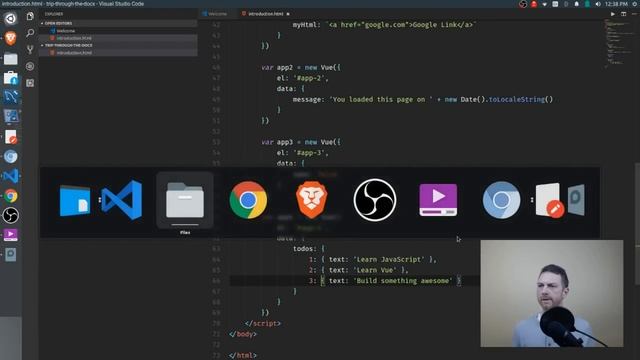This screenshot has width=640, height=360.
Task: Open the volume control in the top panel
Action: 598,4
